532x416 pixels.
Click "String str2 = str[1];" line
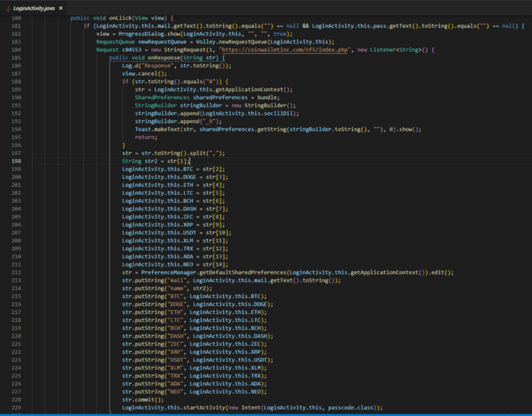click(156, 161)
